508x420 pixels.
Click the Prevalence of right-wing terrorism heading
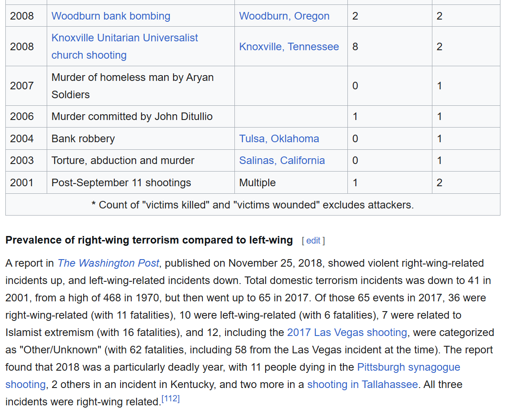149,240
